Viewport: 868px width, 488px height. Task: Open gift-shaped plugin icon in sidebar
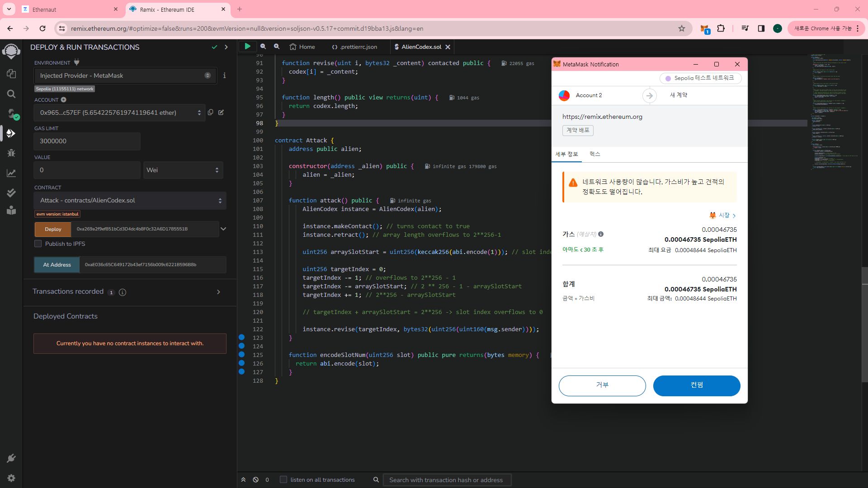[x=11, y=211]
